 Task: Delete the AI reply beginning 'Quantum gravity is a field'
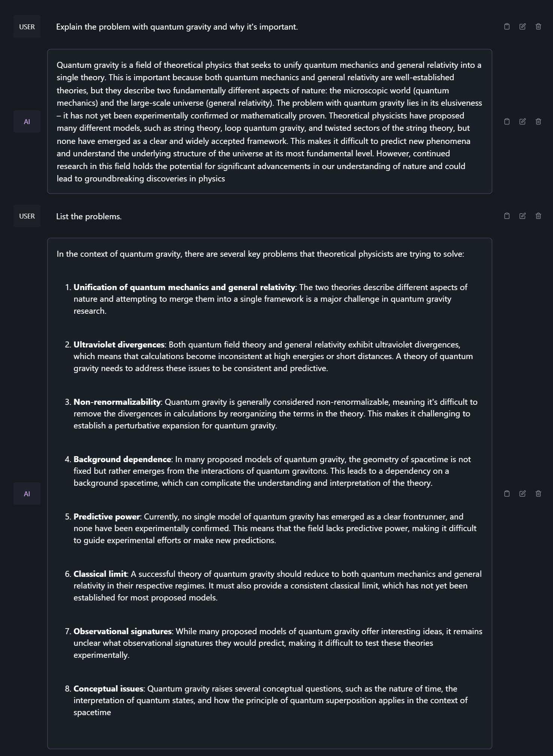click(x=538, y=121)
